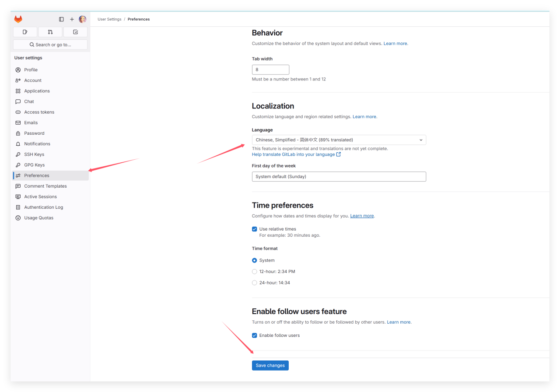Open Notifications settings in sidebar
The width and height of the screenshot is (560, 392).
click(51, 144)
